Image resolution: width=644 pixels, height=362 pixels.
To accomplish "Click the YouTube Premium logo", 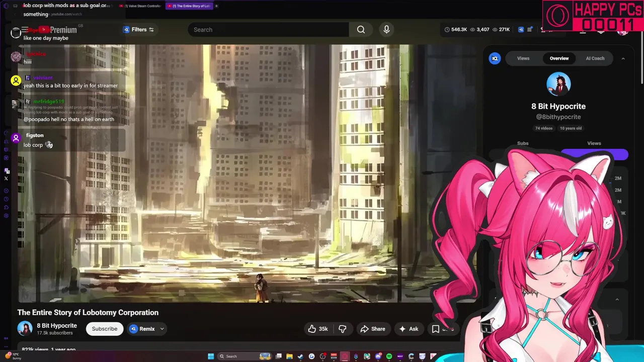I will (x=58, y=30).
